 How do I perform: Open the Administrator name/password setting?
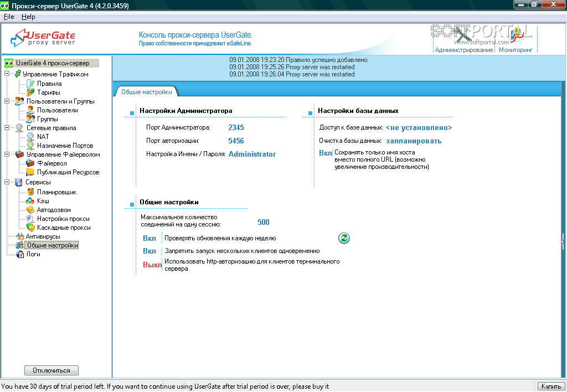tap(252, 154)
